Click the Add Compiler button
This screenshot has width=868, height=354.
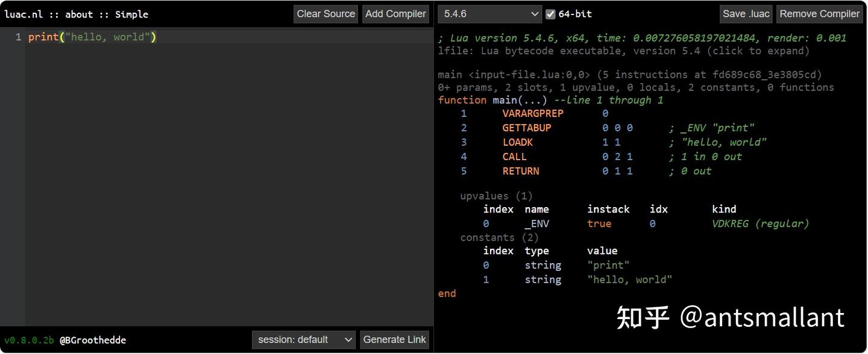[395, 14]
